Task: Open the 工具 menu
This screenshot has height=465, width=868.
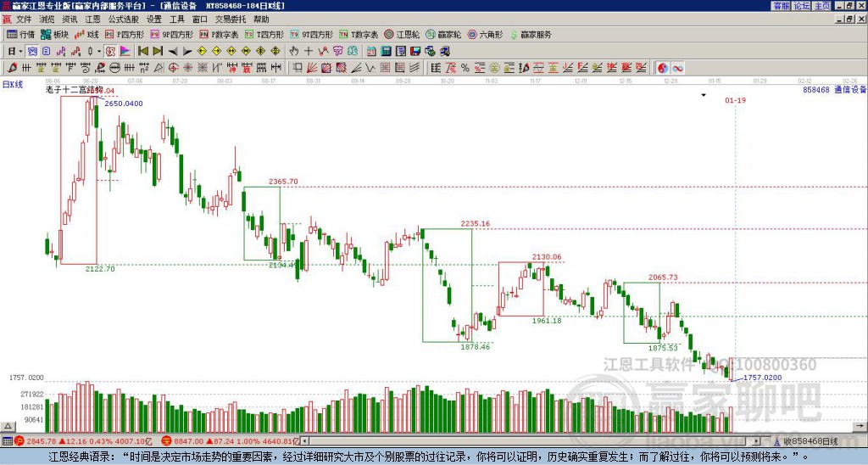Action: tap(176, 20)
